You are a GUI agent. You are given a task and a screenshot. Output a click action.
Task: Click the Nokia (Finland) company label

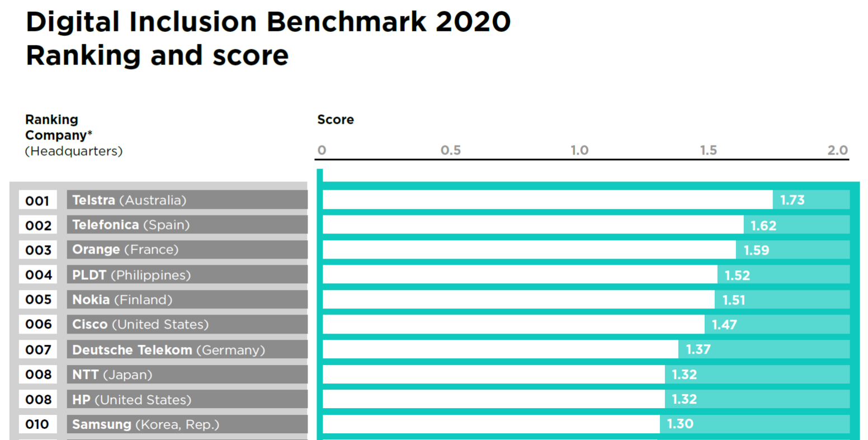coord(122,299)
